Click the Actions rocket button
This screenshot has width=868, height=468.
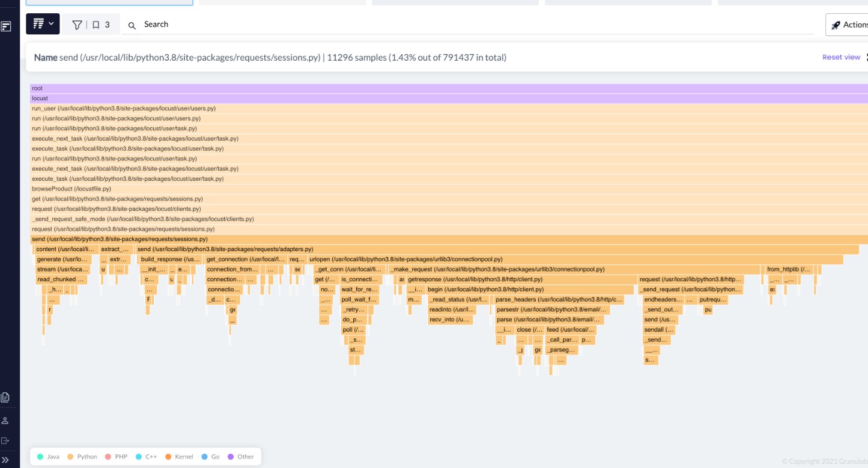click(848, 25)
